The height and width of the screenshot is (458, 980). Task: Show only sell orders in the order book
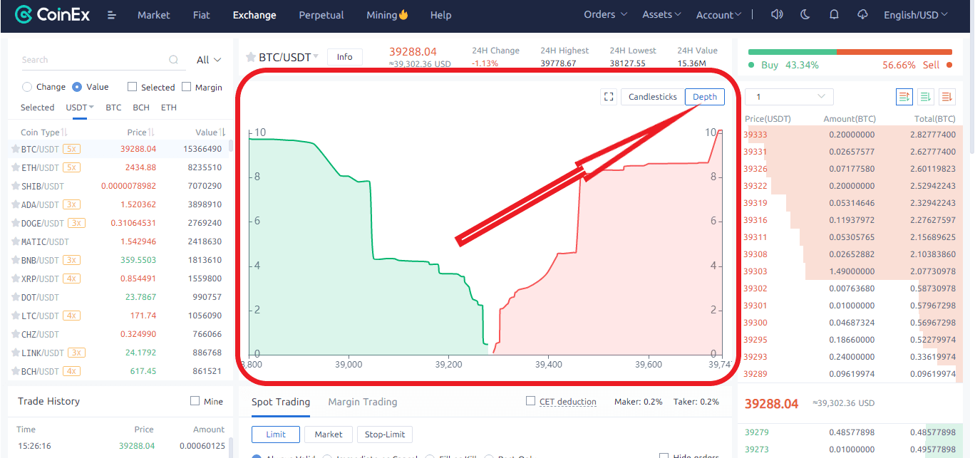[947, 96]
